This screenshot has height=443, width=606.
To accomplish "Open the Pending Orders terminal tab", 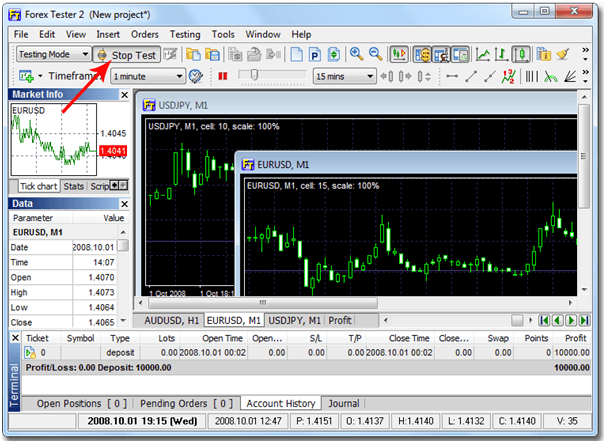I will pyautogui.click(x=186, y=404).
